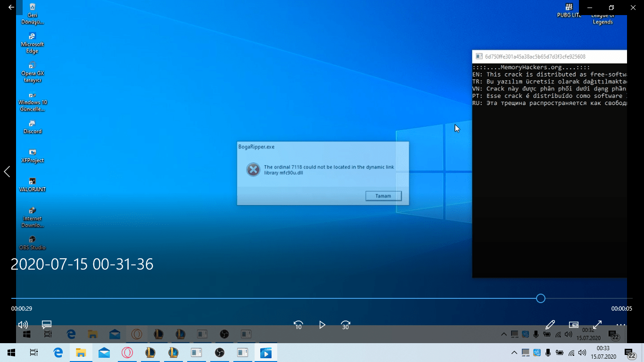Image resolution: width=644 pixels, height=362 pixels.
Task: Click the Opera GX desktop icon in the video
Action: coord(32,72)
